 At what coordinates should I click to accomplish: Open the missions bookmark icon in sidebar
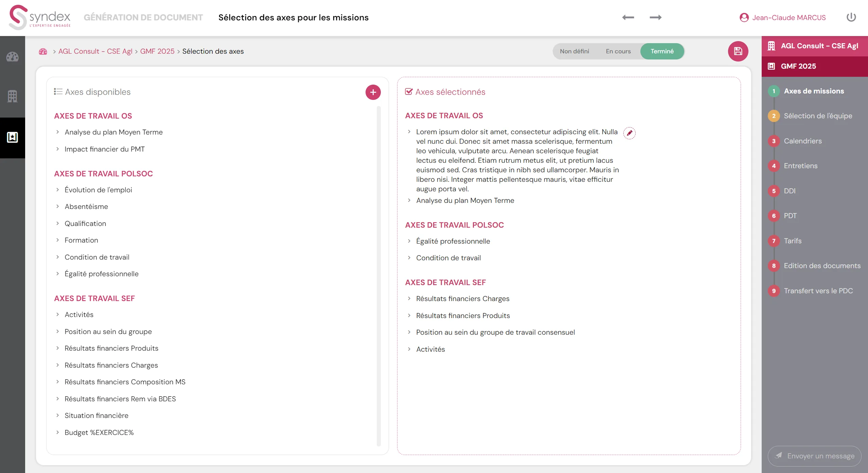coord(13,137)
